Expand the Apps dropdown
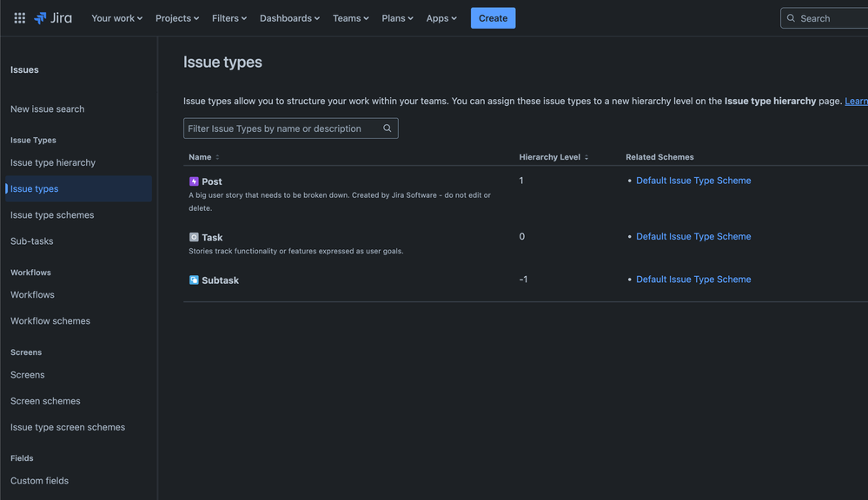The height and width of the screenshot is (500, 868). 441,17
